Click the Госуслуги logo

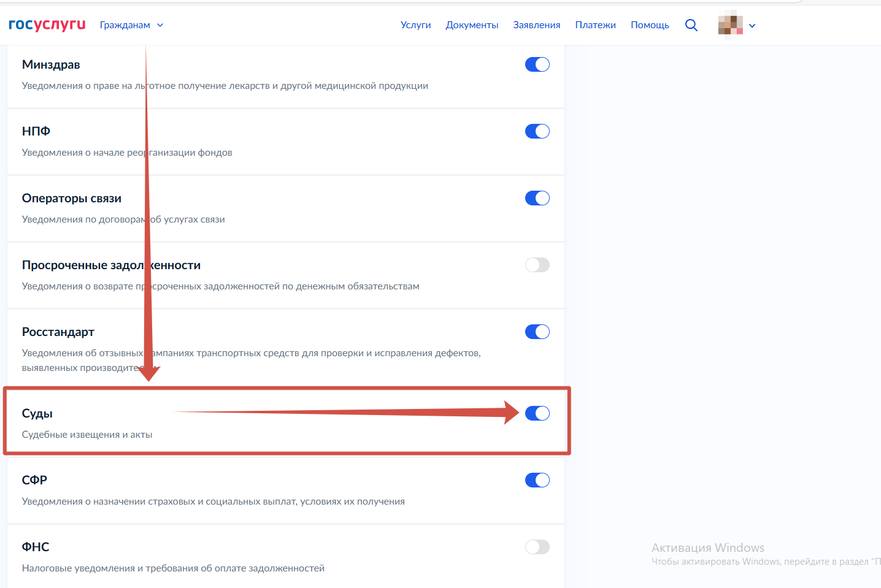(x=47, y=25)
